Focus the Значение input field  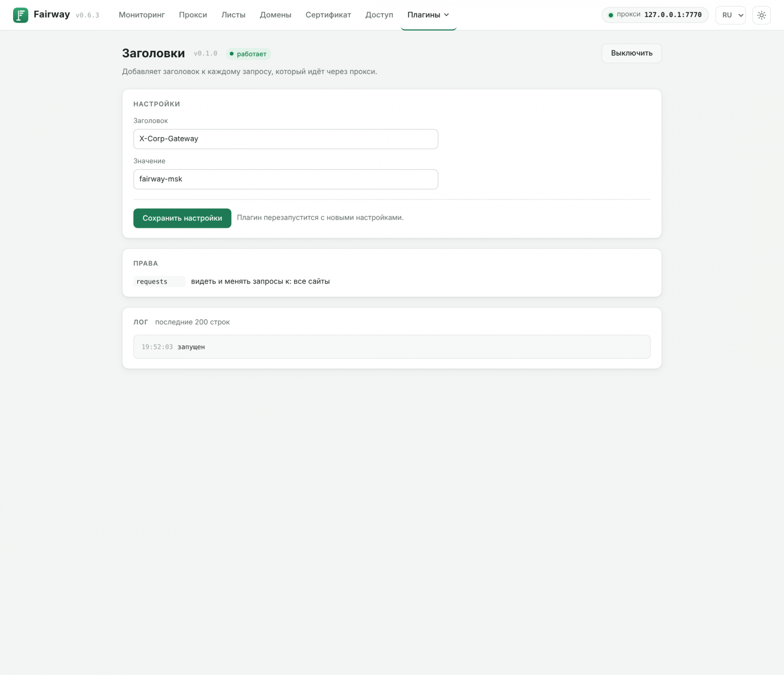click(285, 179)
